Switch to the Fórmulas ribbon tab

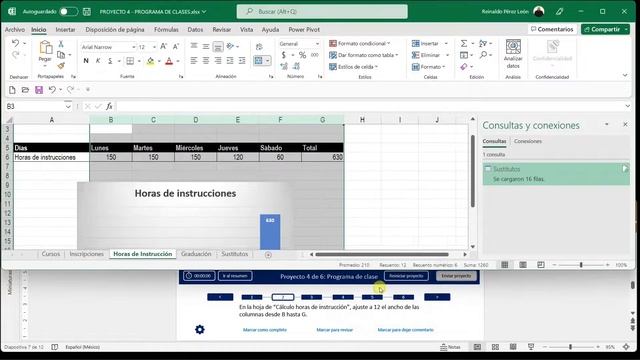(166, 29)
